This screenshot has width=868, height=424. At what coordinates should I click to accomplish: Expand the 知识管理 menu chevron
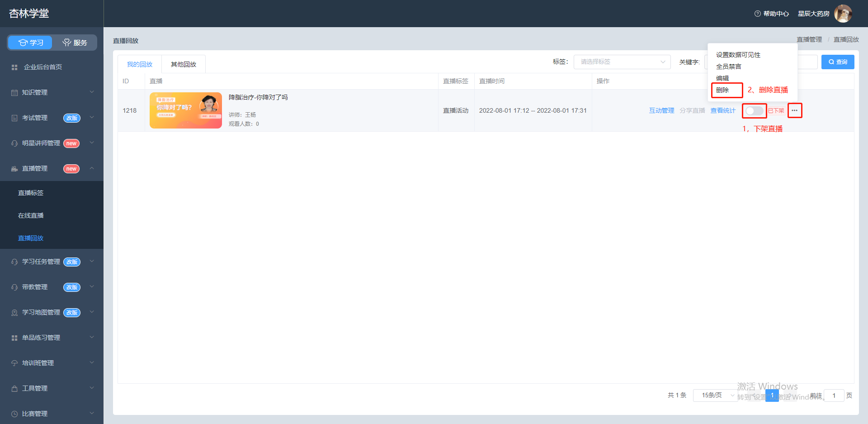(x=92, y=92)
